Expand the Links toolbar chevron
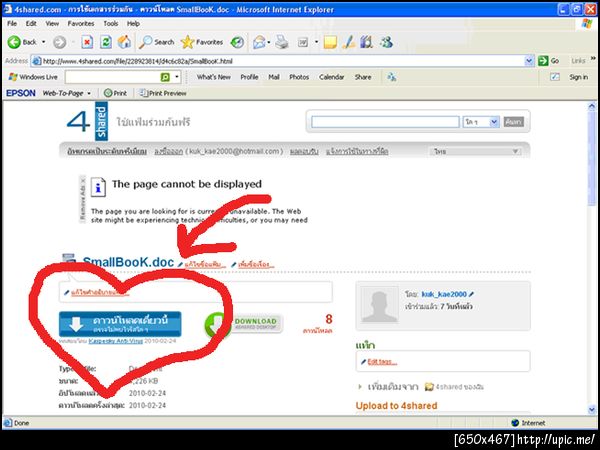Image resolution: width=600 pixels, height=450 pixels. point(593,59)
